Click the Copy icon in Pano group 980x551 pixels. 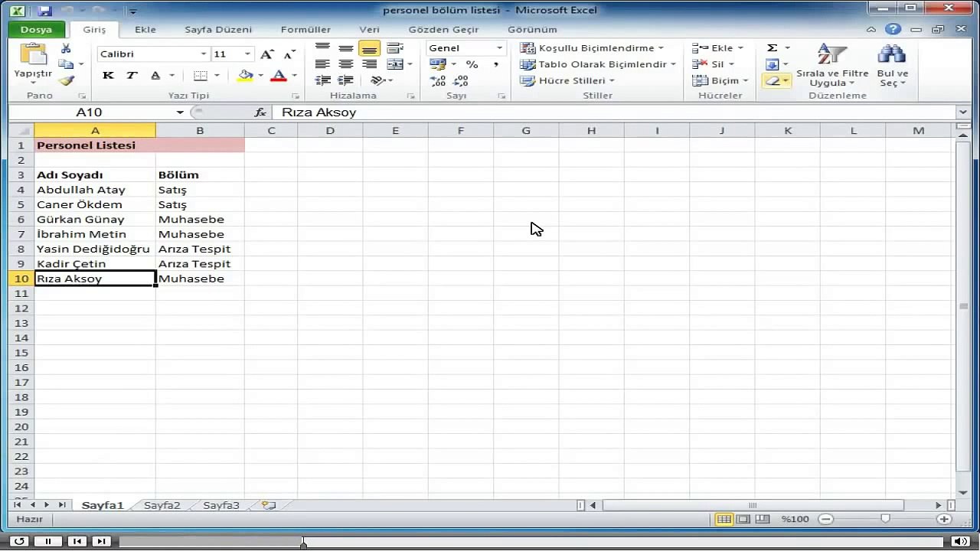pyautogui.click(x=66, y=64)
